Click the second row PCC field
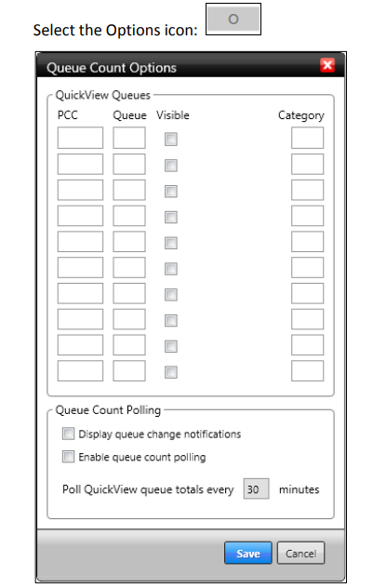The height and width of the screenshot is (588, 373). click(x=80, y=164)
